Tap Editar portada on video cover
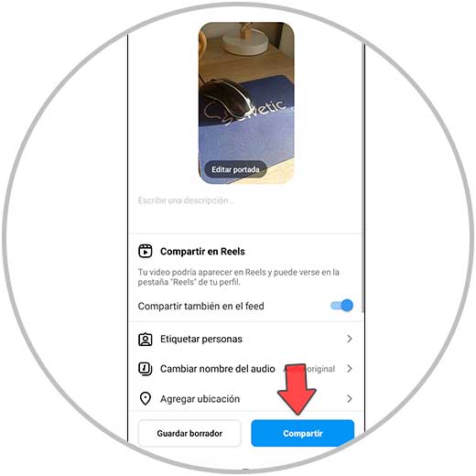476x476 pixels. pos(235,169)
